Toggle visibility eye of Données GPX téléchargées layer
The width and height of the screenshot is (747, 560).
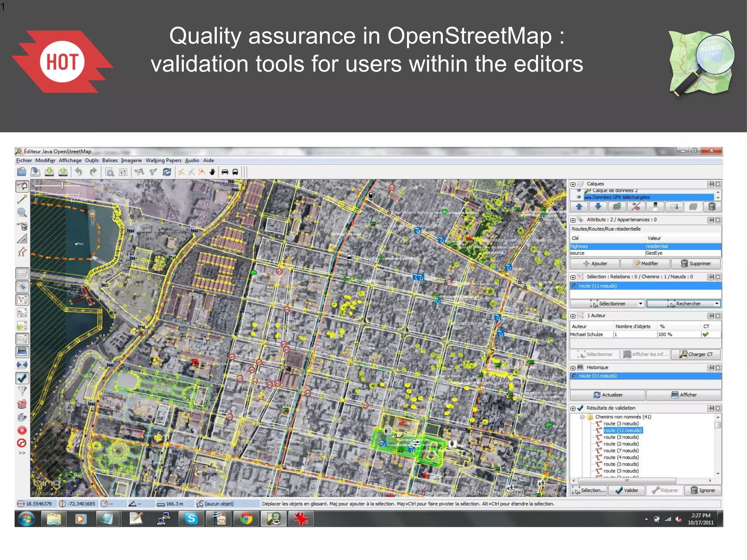[x=578, y=197]
